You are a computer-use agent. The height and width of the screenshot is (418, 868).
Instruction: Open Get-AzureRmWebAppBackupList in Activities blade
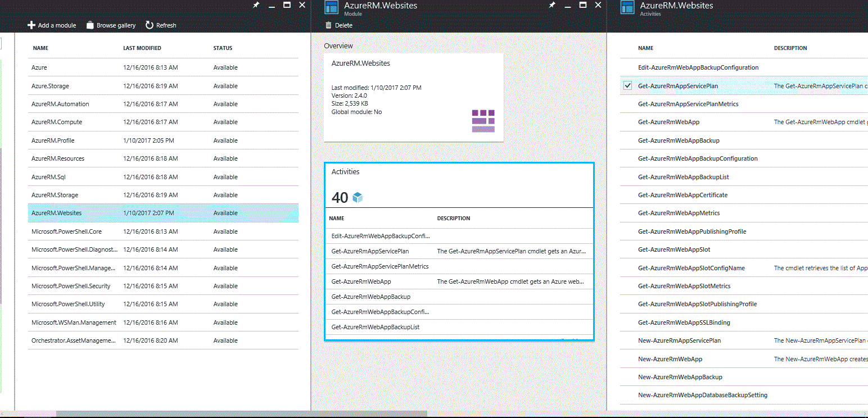[684, 177]
